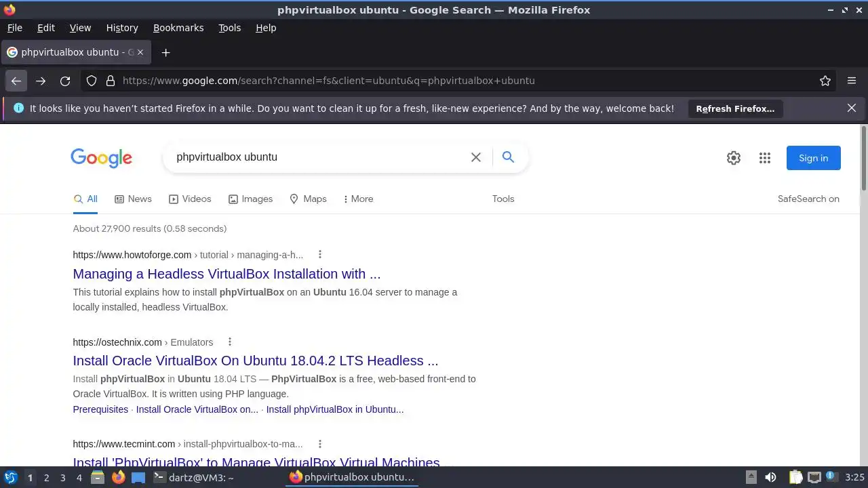The width and height of the screenshot is (868, 488).
Task: Open the Bookmarks menu
Action: [x=178, y=28]
